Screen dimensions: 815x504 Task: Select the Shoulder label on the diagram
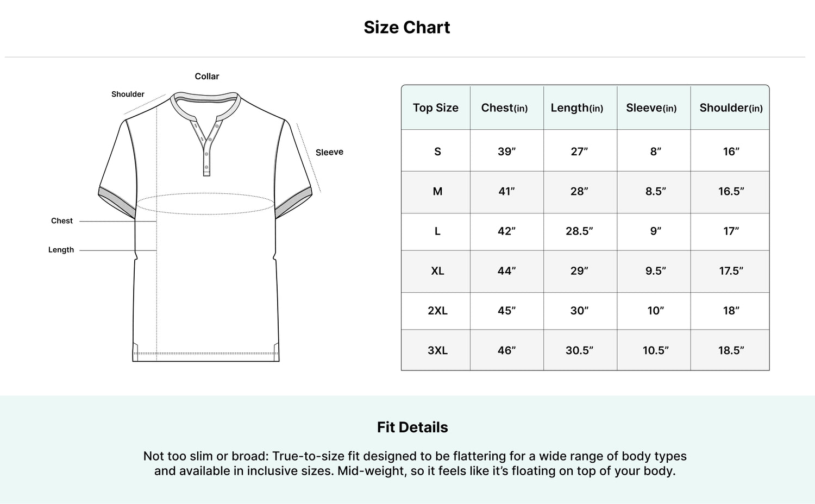coord(128,94)
